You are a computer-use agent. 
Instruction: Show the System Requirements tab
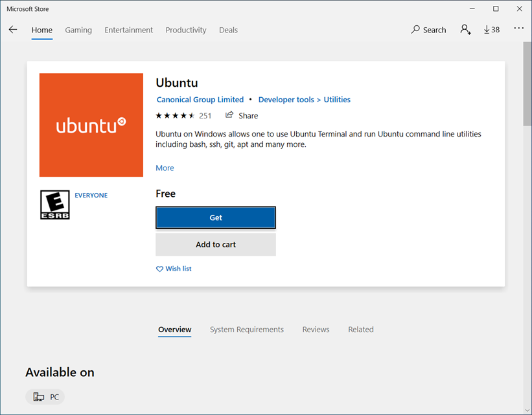click(247, 330)
